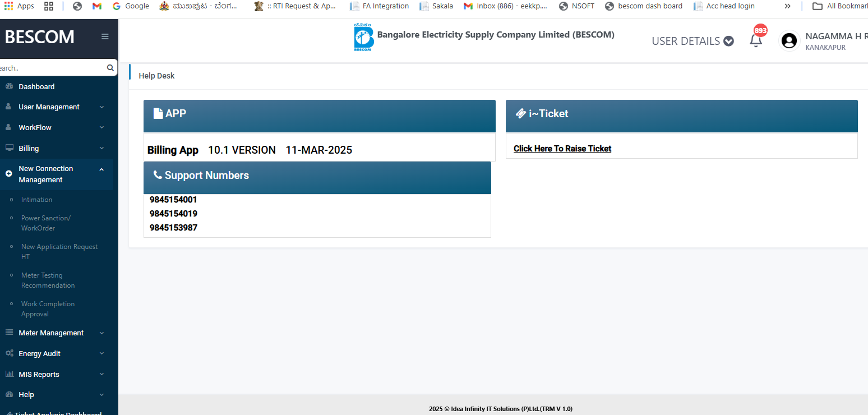Select support number 9845154001

(173, 200)
